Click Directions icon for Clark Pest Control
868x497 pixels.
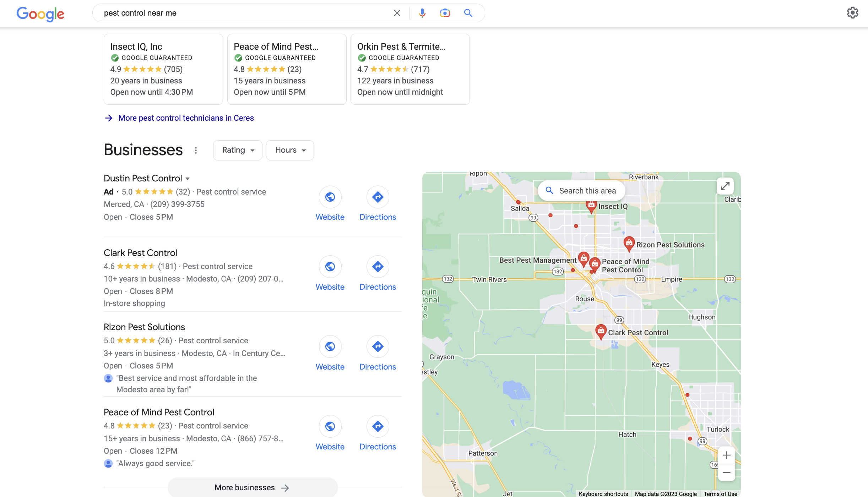[x=378, y=267]
